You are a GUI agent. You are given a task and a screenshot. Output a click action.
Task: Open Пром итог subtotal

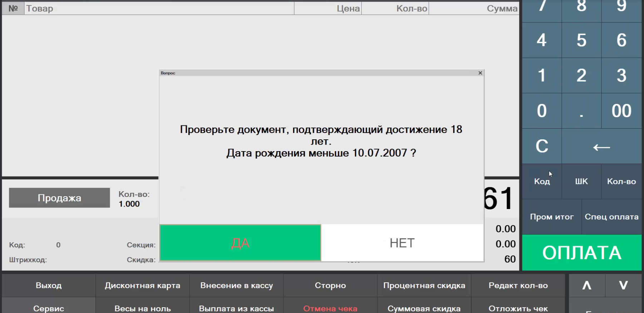pyautogui.click(x=551, y=217)
